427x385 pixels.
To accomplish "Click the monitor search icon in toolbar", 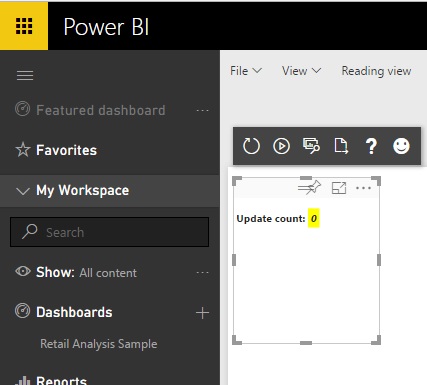I will click(311, 146).
